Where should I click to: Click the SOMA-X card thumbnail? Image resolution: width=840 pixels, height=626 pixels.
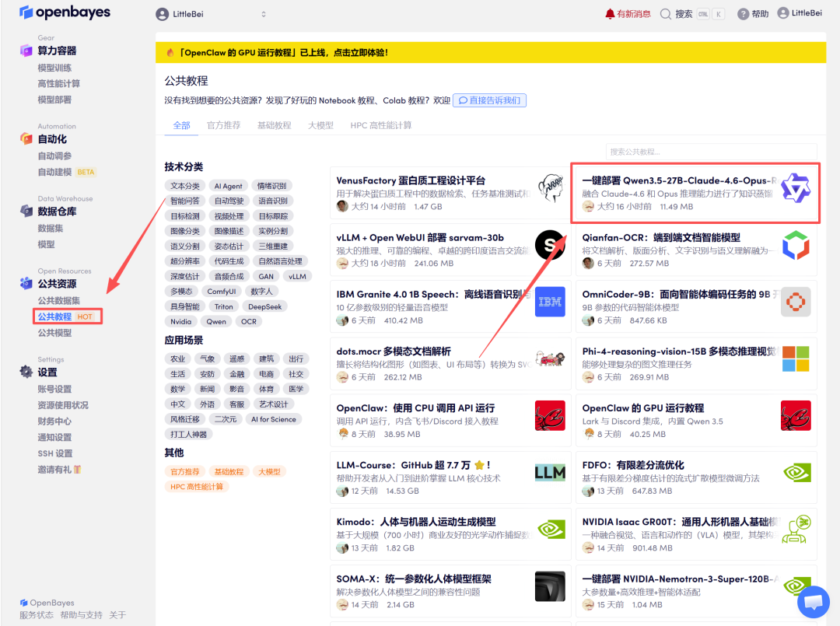[550, 586]
